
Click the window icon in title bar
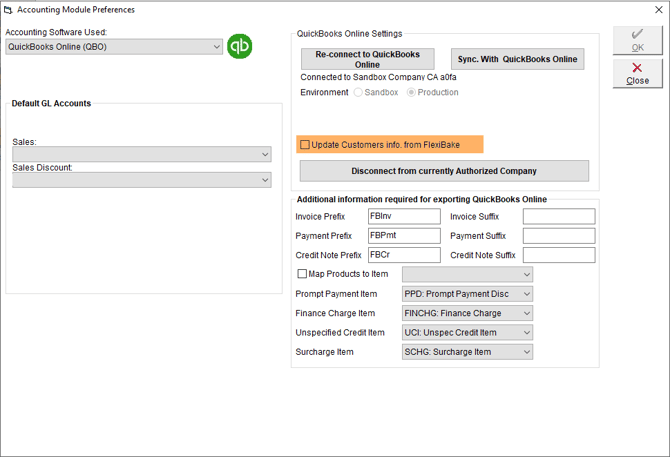click(x=8, y=10)
